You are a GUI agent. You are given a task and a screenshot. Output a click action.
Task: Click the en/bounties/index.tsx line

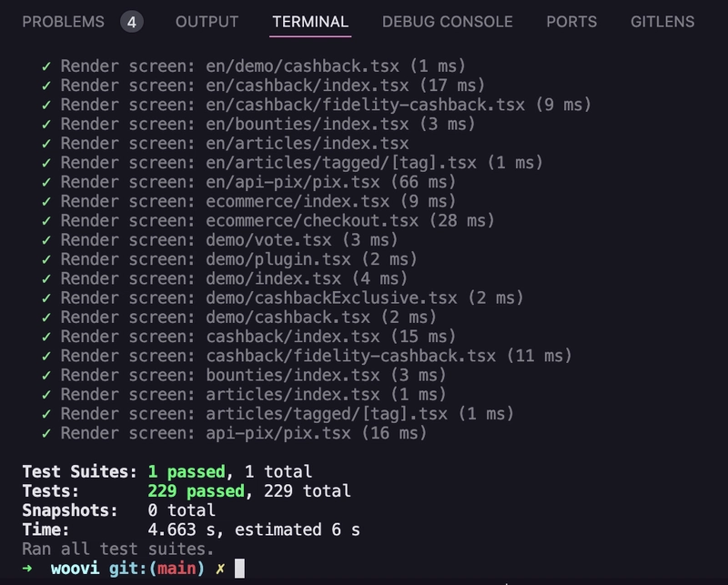click(258, 124)
